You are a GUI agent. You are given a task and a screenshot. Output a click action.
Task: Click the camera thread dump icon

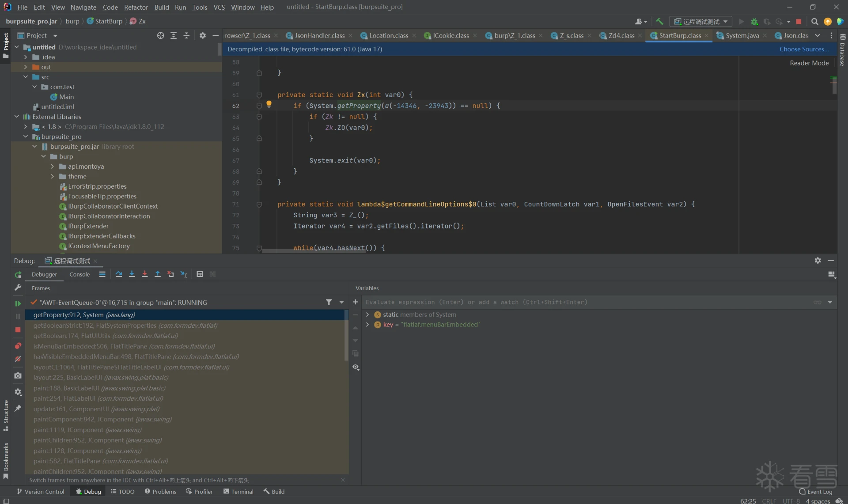18,375
